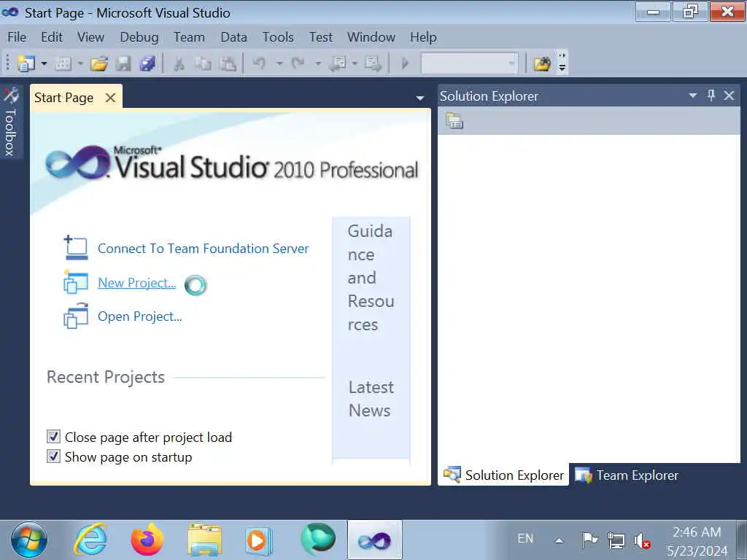This screenshot has width=747, height=560.
Task: Click the Add New Item toolbar icon
Action: tap(63, 63)
